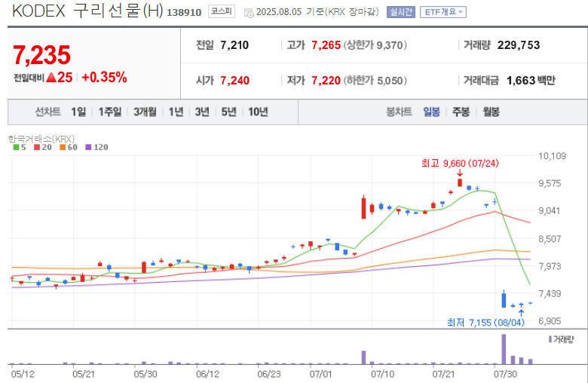Image resolution: width=588 pixels, height=383 pixels.
Task: Click the 전일 value 7,210
Action: click(234, 45)
